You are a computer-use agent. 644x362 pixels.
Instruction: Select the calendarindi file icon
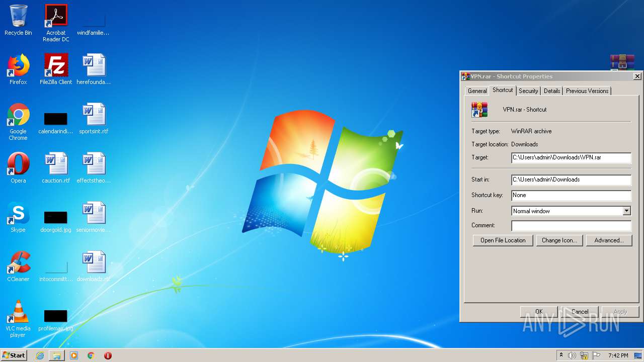[x=56, y=122]
